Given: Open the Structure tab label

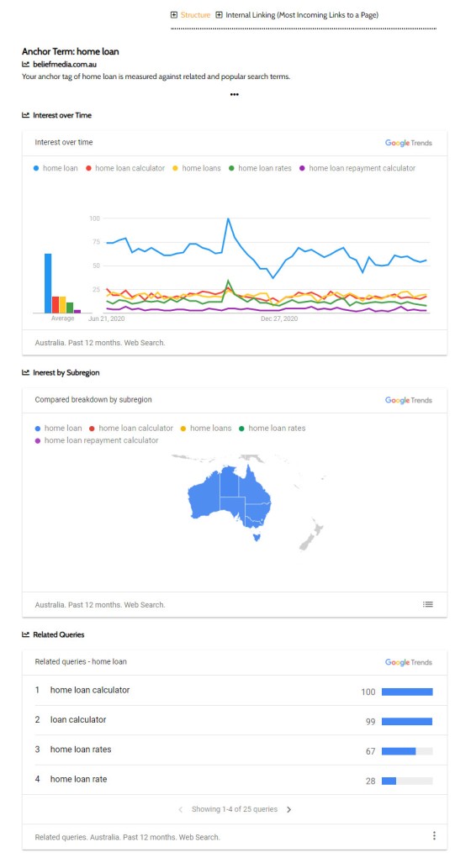Looking at the screenshot, I should click(x=196, y=15).
